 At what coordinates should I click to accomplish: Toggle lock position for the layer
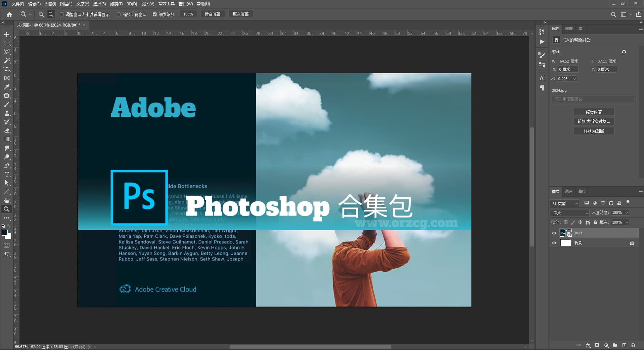click(580, 222)
